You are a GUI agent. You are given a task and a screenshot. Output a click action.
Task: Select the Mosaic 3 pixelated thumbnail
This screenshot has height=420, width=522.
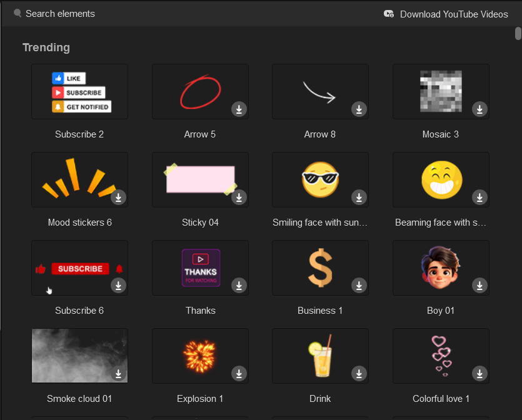pos(441,91)
